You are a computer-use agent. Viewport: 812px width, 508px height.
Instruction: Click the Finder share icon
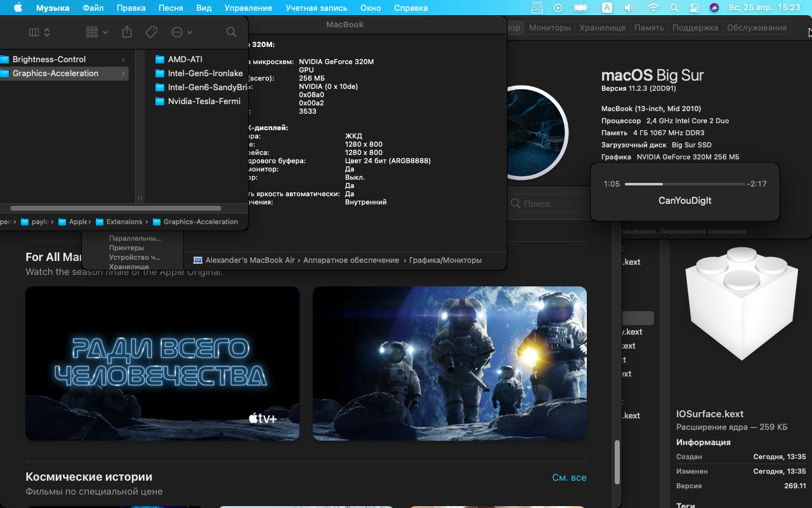coord(127,32)
